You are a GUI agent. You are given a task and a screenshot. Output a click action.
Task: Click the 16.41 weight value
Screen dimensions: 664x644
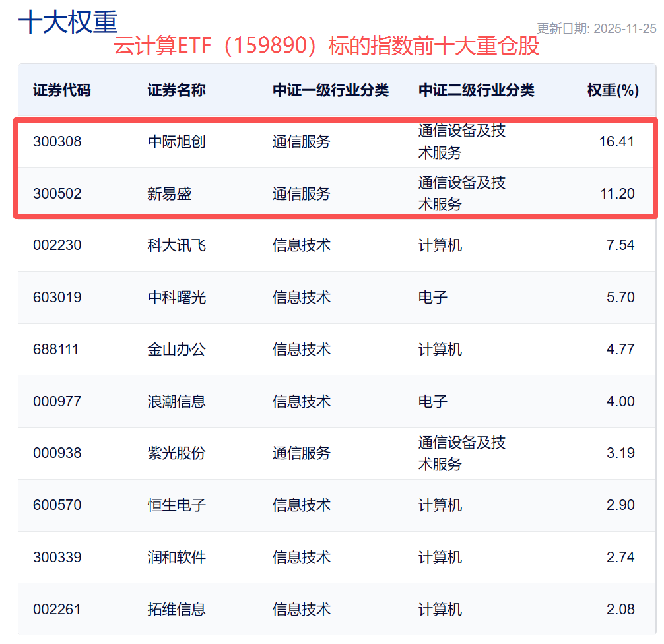pyautogui.click(x=616, y=141)
